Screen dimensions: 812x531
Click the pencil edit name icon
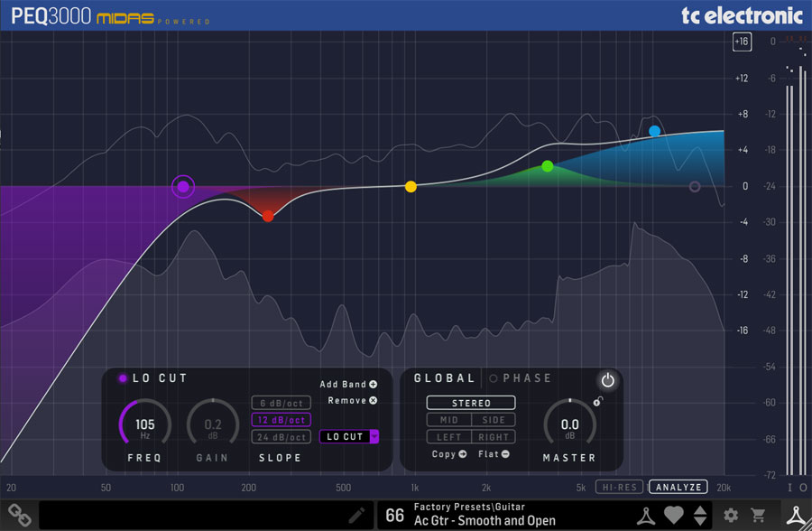(x=356, y=515)
